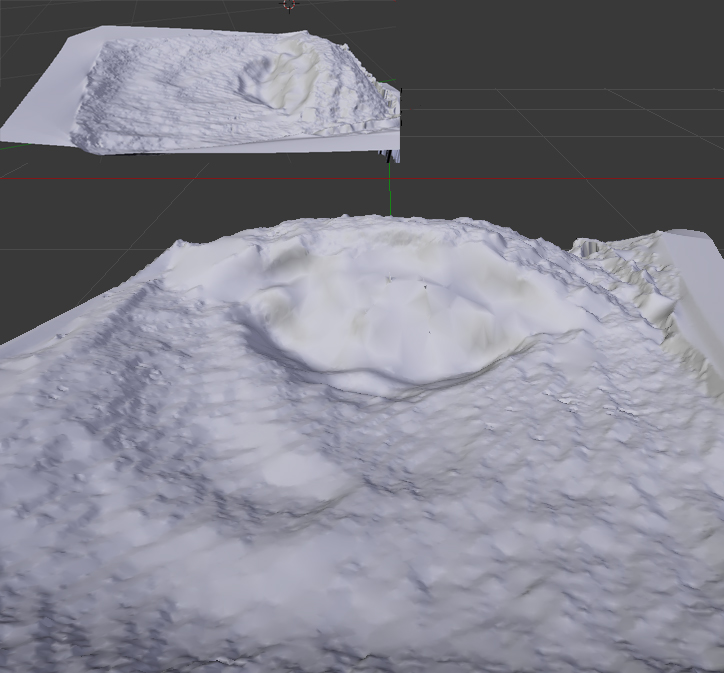Click the bumpy foreground at bottom of terrain
This screenshot has height=673, width=724.
point(360,620)
